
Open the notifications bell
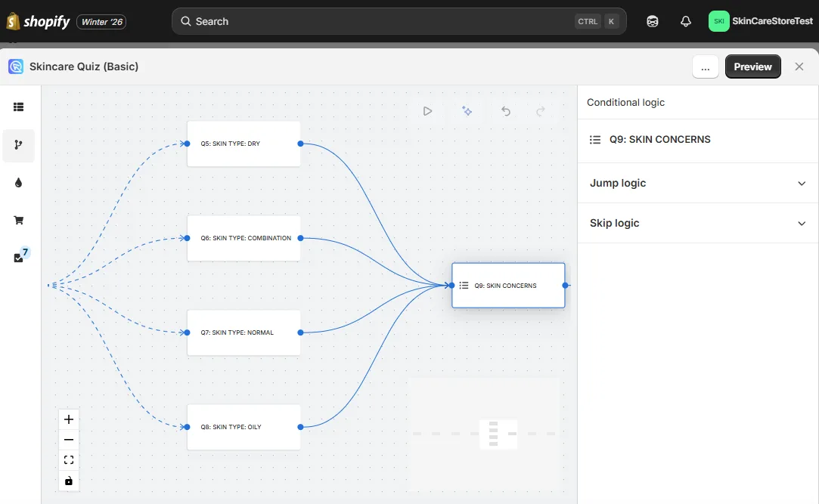point(686,21)
